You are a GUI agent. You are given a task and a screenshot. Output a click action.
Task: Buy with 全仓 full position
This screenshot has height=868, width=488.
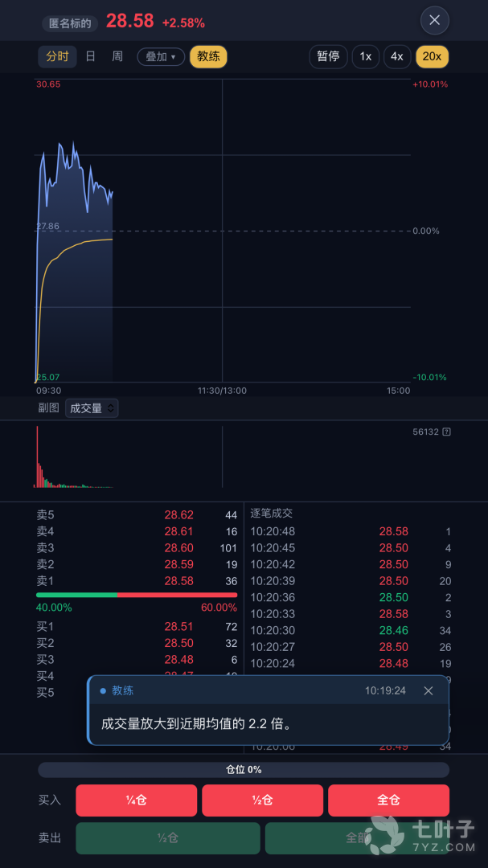pyautogui.click(x=389, y=800)
